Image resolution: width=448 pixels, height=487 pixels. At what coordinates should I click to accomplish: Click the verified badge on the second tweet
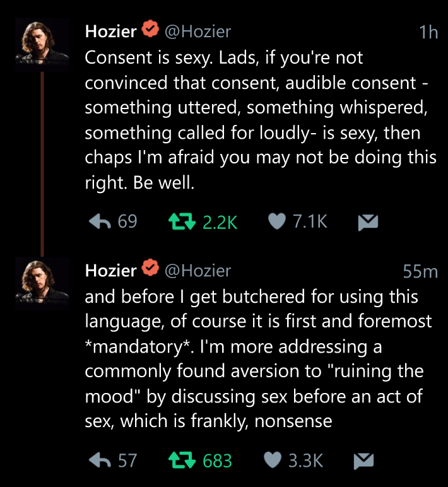[150, 270]
